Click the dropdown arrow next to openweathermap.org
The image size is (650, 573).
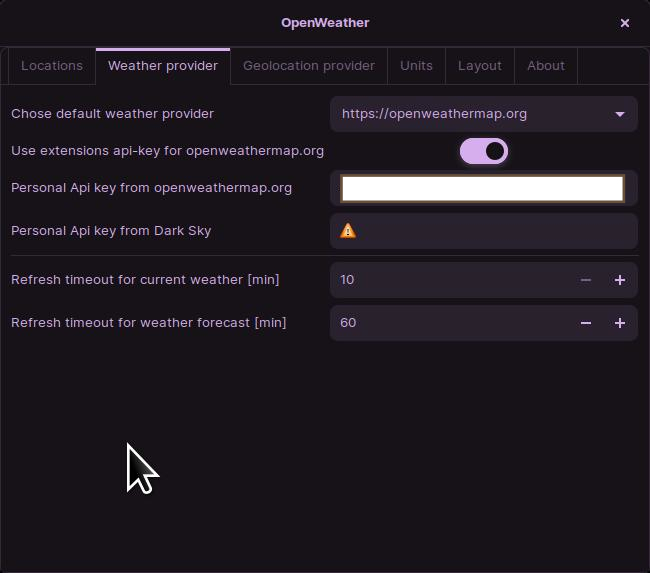pyautogui.click(x=620, y=114)
